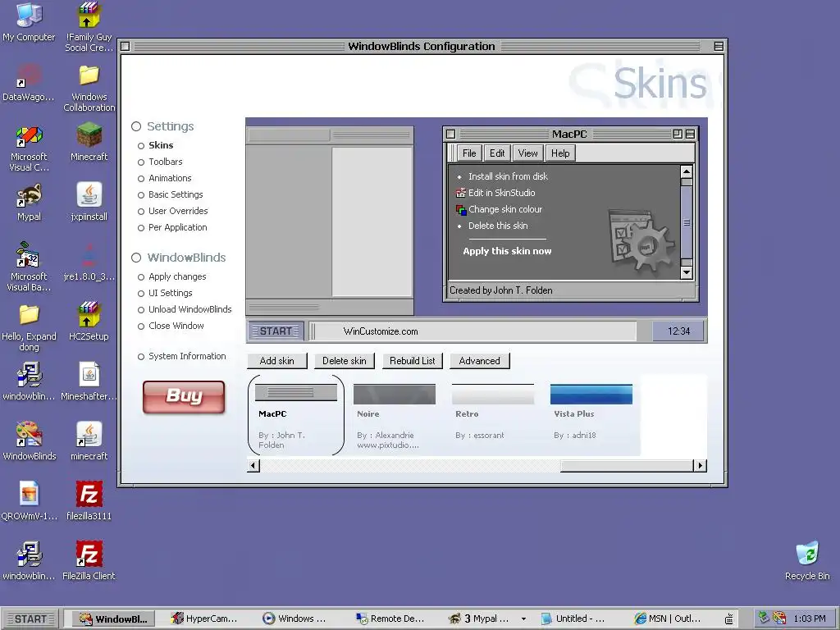The width and height of the screenshot is (840, 630).
Task: Click the MacPC preview scroll down arrow
Action: pos(687,272)
